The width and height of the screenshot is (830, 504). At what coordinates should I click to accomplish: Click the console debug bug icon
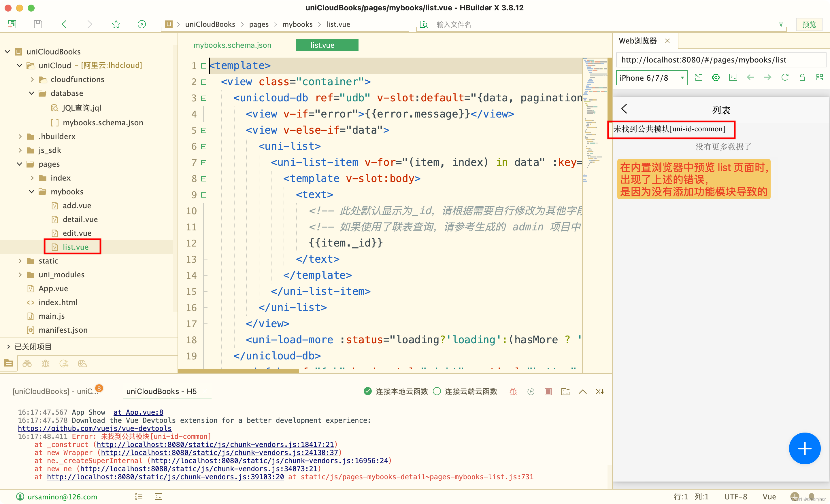[513, 392]
